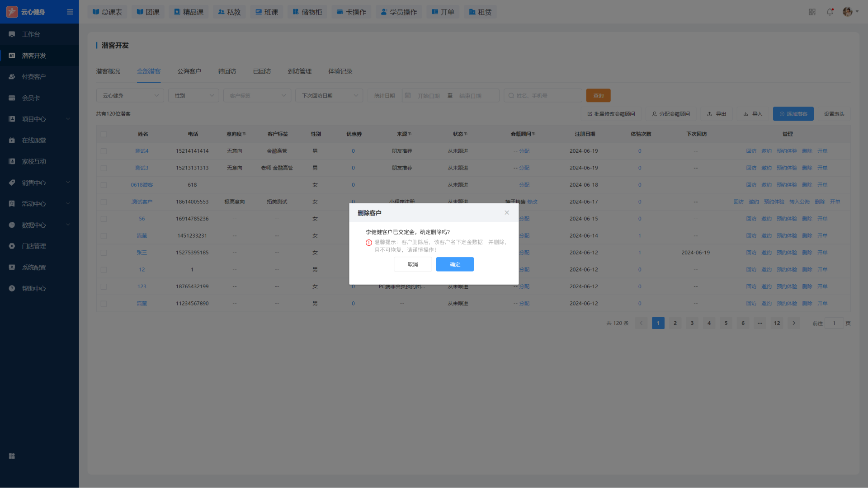Close the 删除客户 dialog with X

[x=507, y=213]
